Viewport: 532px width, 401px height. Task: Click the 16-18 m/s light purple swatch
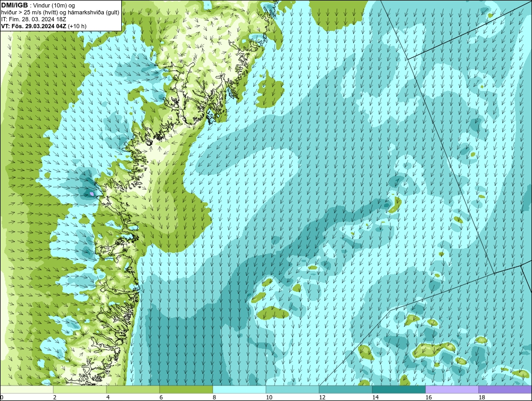click(452, 389)
